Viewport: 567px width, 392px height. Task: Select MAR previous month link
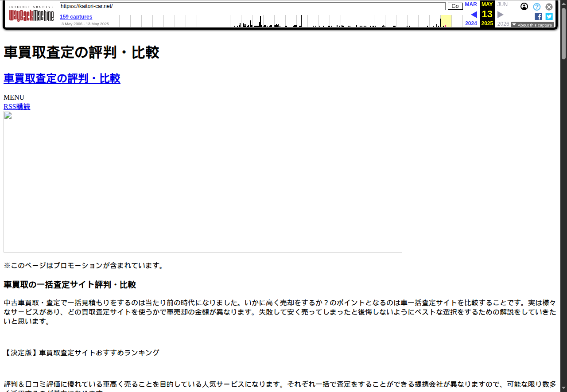point(471,4)
